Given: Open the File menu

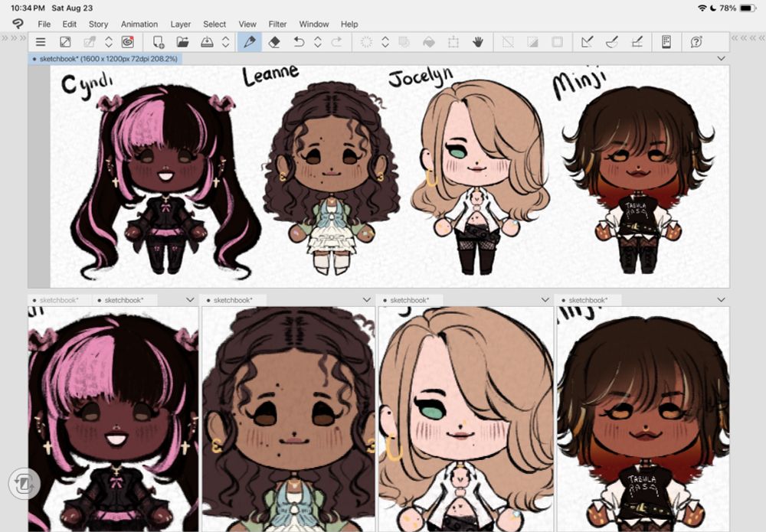Looking at the screenshot, I should tap(44, 24).
